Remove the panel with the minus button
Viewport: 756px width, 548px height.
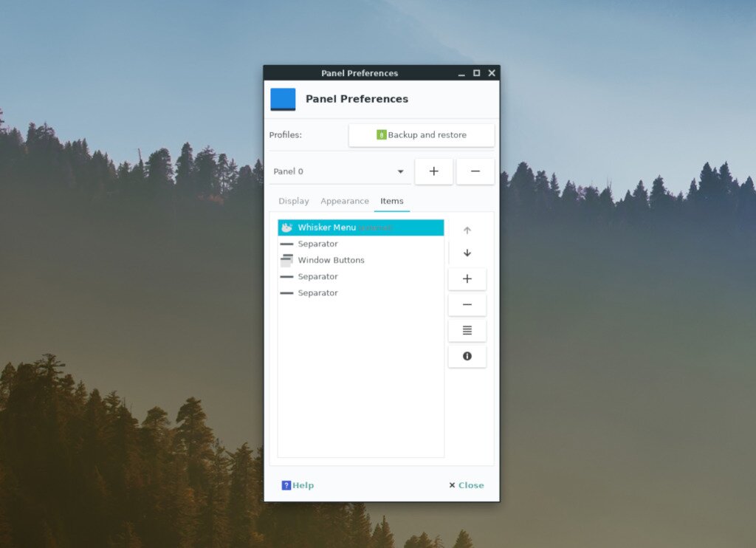475,171
